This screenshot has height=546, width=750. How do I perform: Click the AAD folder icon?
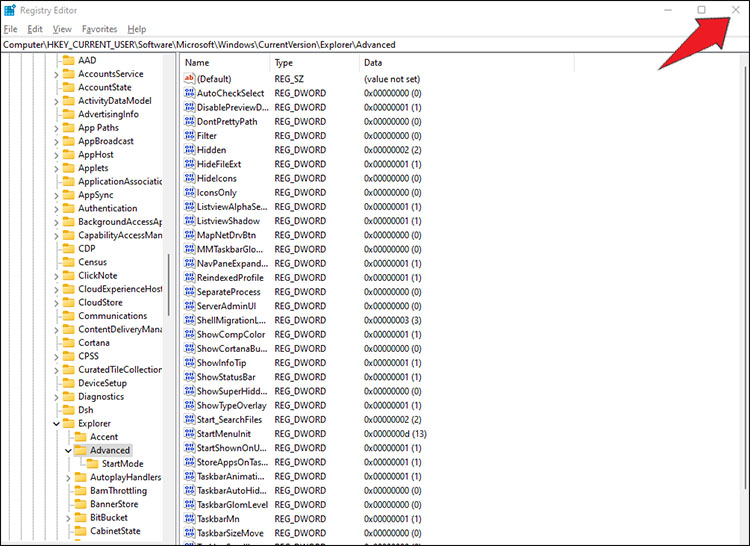[69, 60]
